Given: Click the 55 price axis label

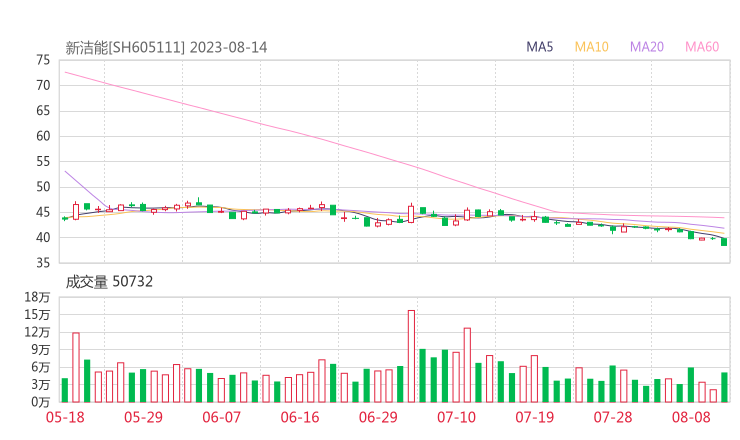Looking at the screenshot, I should click(x=43, y=161).
